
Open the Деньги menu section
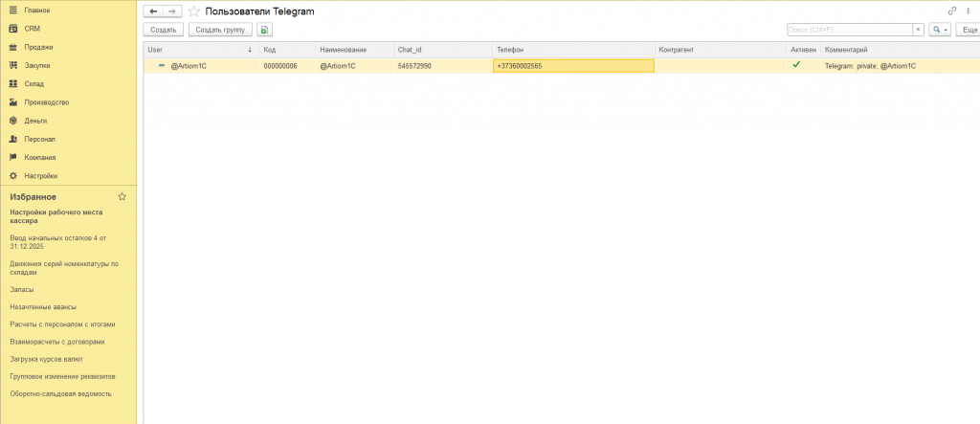point(35,121)
